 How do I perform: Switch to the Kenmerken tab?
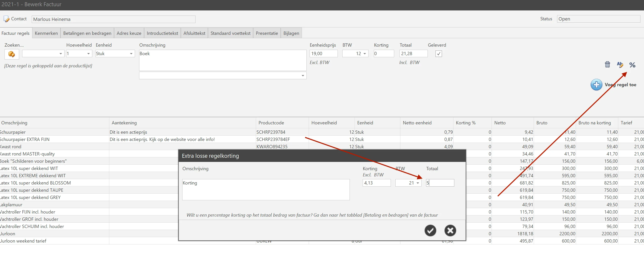tap(46, 33)
